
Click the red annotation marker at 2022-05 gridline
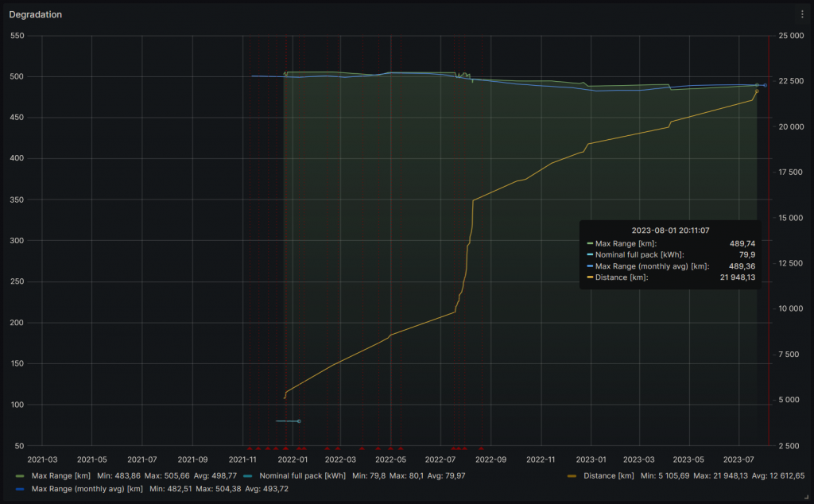[x=390, y=448]
